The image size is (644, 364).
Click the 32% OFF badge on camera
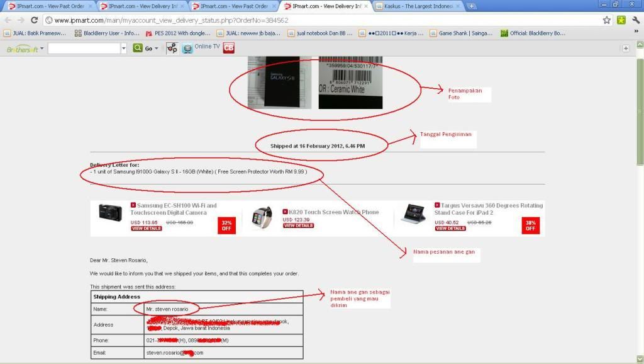(226, 225)
